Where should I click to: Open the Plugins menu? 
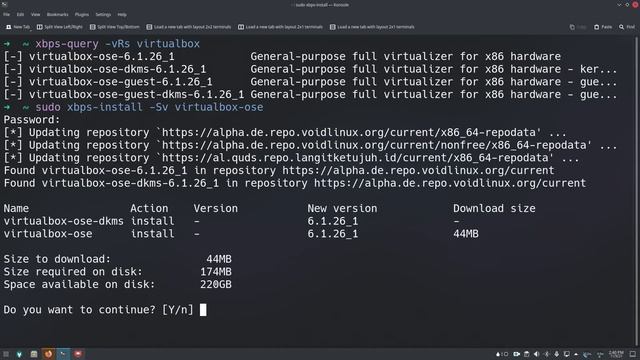(82, 14)
